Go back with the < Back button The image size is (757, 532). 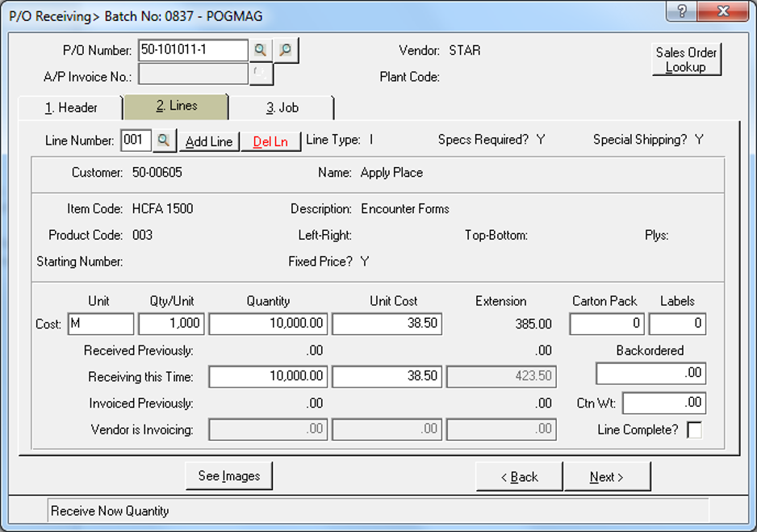[519, 477]
